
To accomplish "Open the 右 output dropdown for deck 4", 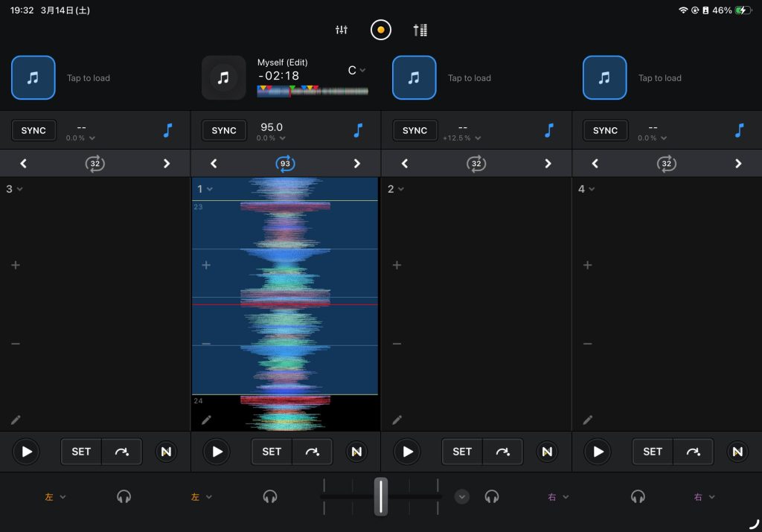I will 702,496.
